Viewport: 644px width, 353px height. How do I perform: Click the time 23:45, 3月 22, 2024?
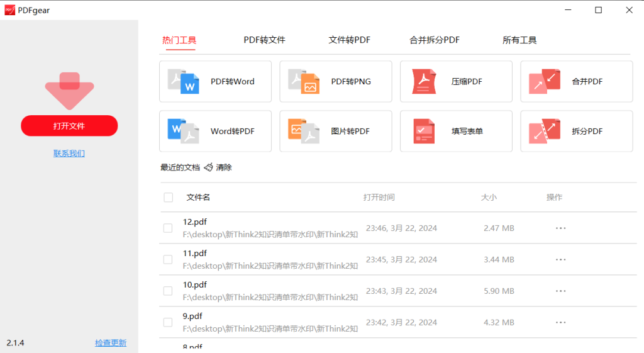coord(401,260)
